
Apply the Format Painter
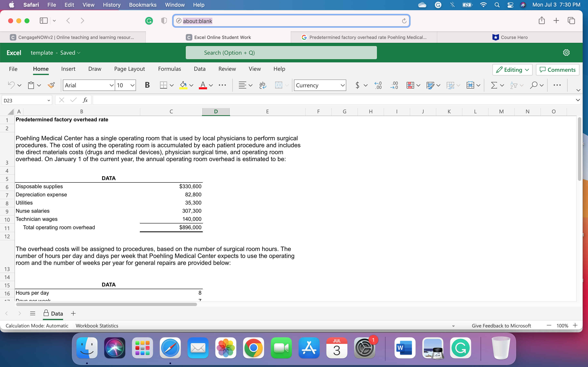(x=51, y=85)
